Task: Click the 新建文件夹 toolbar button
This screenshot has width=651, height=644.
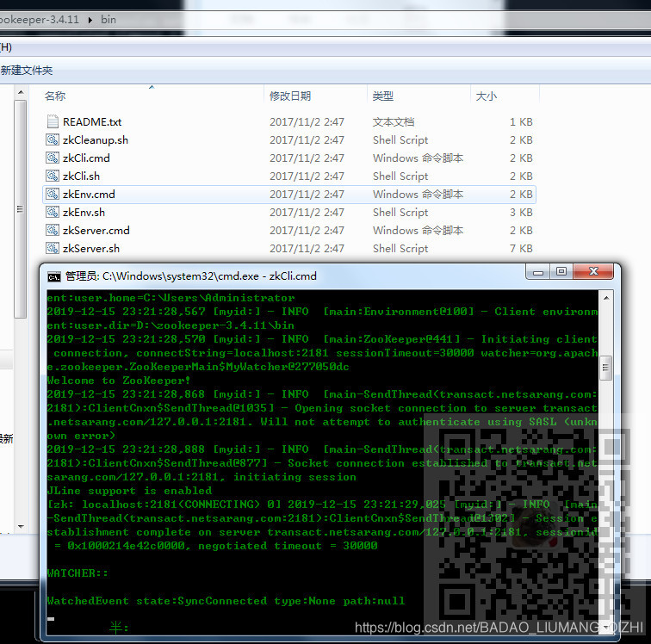Action: [x=27, y=71]
